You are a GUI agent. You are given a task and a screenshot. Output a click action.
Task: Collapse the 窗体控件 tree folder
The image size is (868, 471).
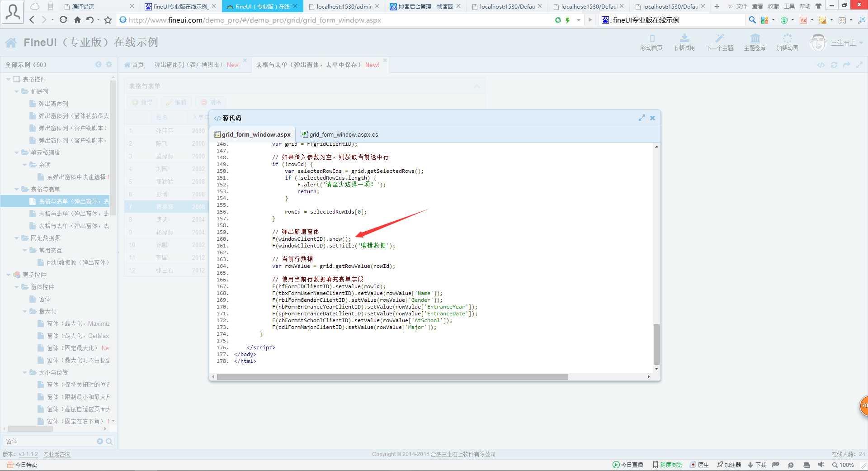click(16, 287)
